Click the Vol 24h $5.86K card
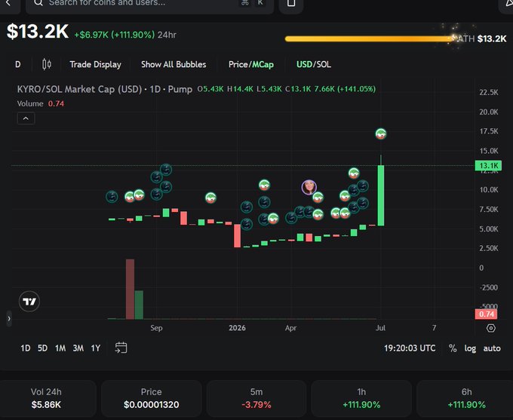 (46, 398)
